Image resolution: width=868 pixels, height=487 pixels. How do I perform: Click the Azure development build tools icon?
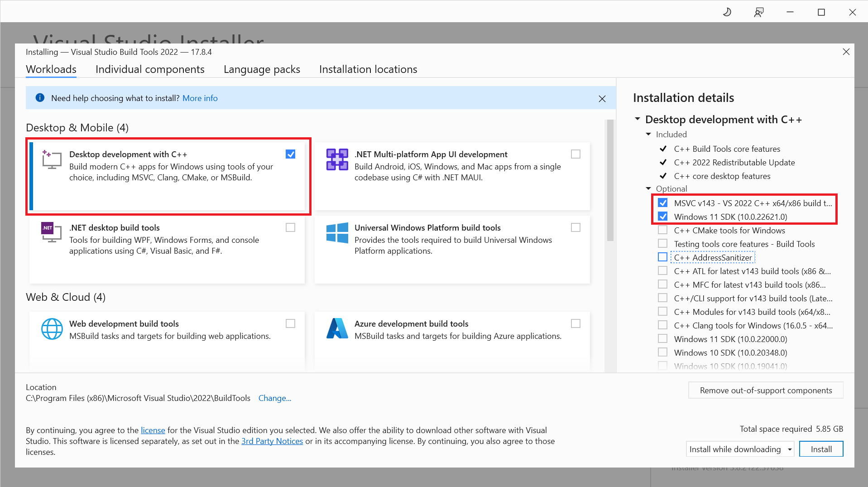(x=337, y=329)
